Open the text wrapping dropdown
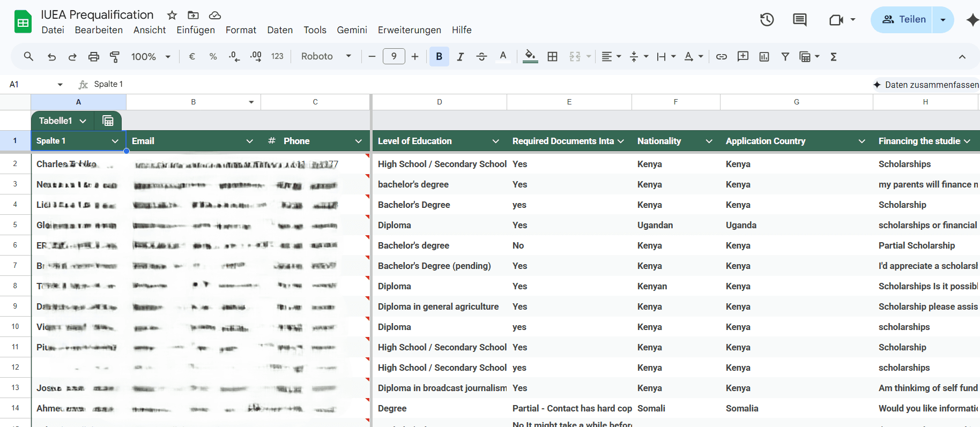980x427 pixels. (666, 56)
